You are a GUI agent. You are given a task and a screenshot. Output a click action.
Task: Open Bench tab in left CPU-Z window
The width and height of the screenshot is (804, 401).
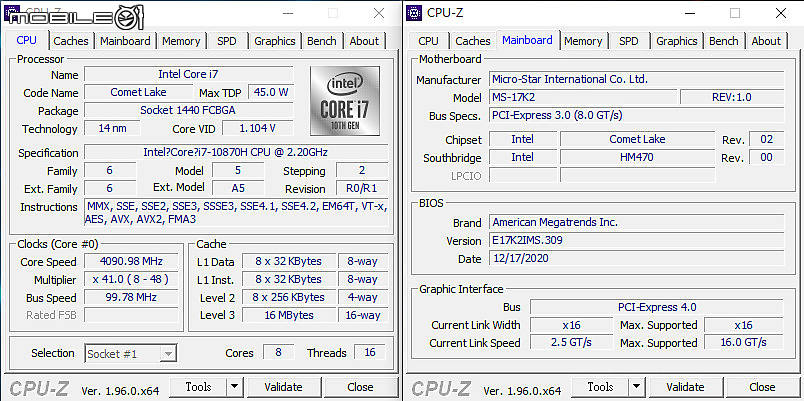coord(322,41)
